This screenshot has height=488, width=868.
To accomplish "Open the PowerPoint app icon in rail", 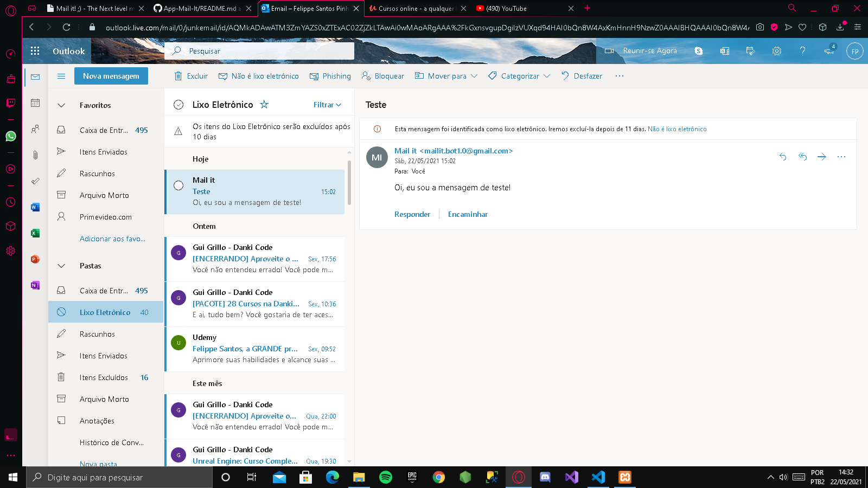I will coord(35,259).
